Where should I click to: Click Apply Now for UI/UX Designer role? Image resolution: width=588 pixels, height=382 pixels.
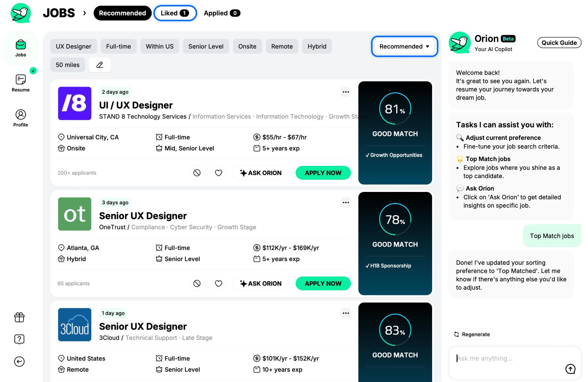coord(323,173)
